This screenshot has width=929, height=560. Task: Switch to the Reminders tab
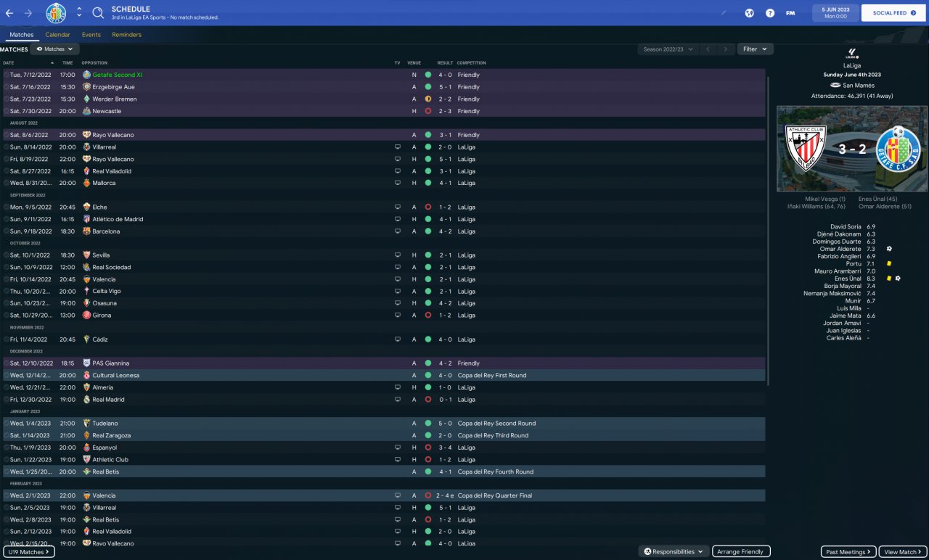[x=127, y=35]
